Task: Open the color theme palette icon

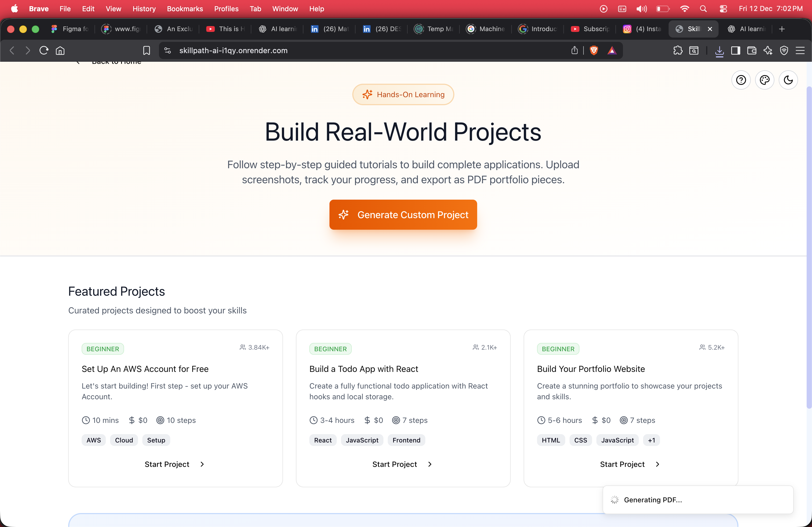Action: coord(764,80)
